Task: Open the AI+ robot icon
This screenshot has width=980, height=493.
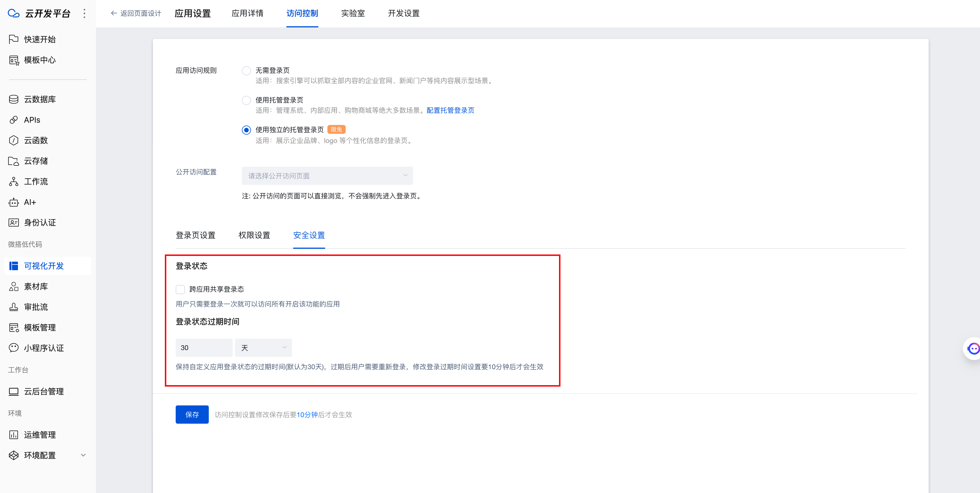Action: (x=14, y=202)
